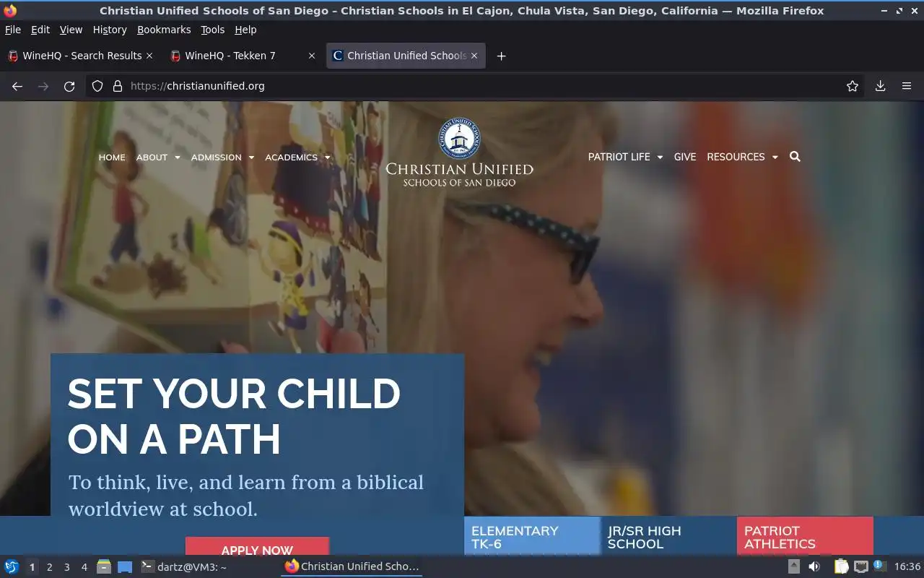Open the network status tray icon
The width and height of the screenshot is (924, 578).
point(861,566)
